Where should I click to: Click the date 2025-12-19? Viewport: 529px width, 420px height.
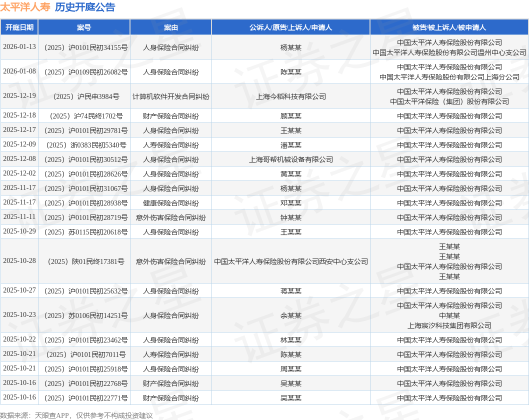pos(19,96)
